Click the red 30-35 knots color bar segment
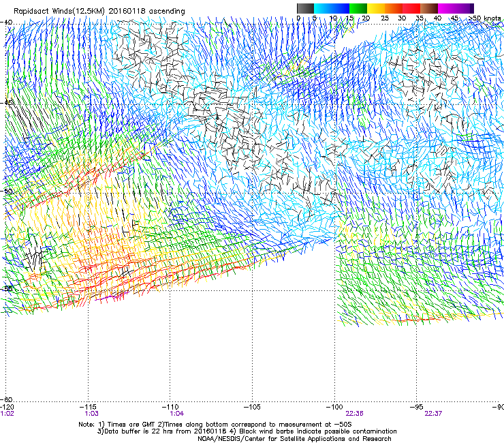Viewport: 504px width, 443px height. point(411,8)
